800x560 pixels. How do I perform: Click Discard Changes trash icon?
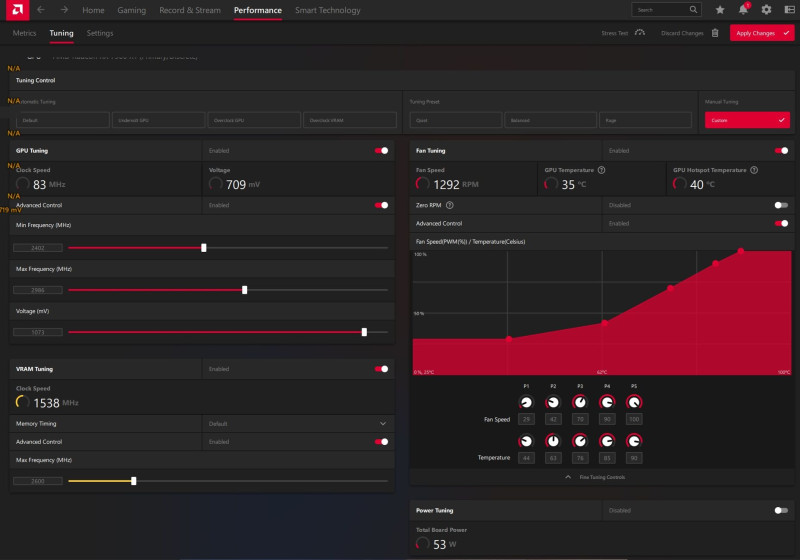click(x=715, y=33)
